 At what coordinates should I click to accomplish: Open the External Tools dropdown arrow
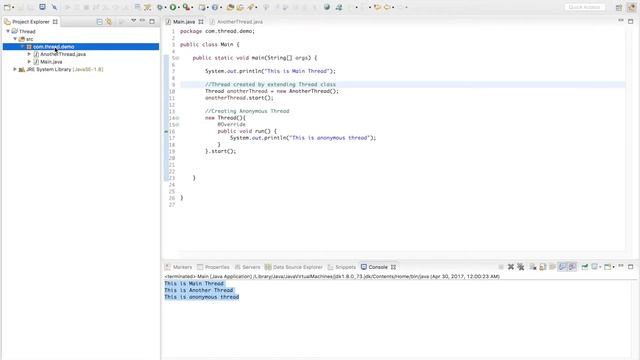pos(192,7)
